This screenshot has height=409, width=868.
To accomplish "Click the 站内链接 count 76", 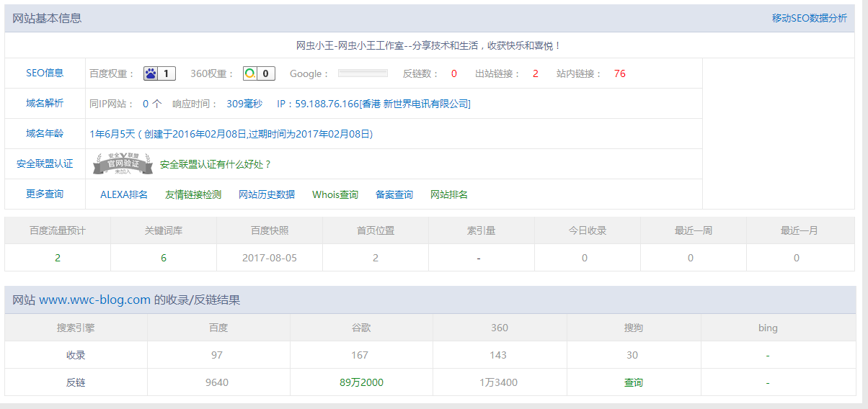I will point(619,73).
